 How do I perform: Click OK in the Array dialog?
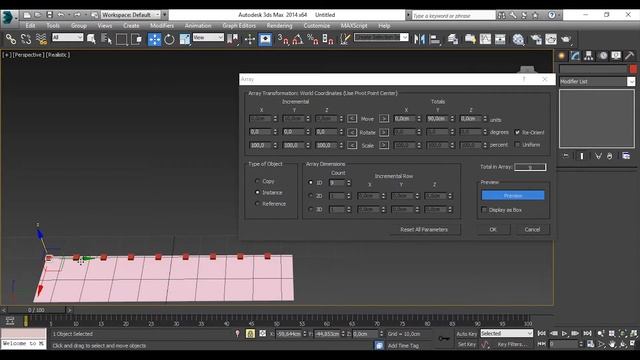click(x=493, y=229)
